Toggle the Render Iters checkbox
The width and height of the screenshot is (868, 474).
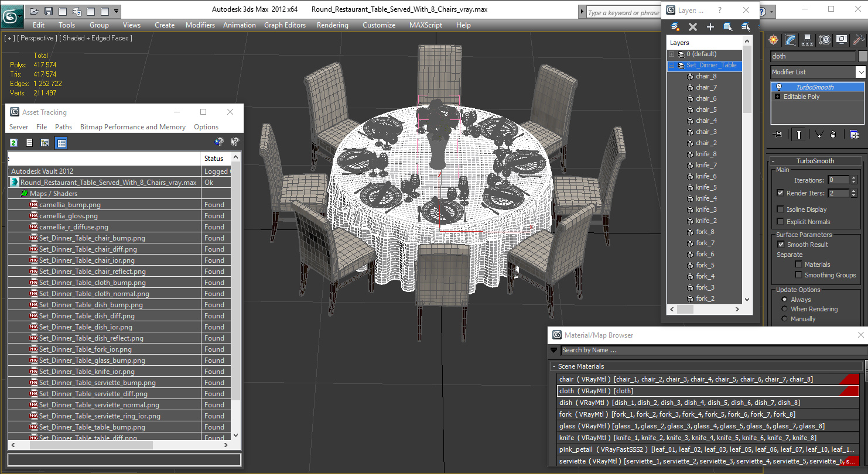point(780,193)
